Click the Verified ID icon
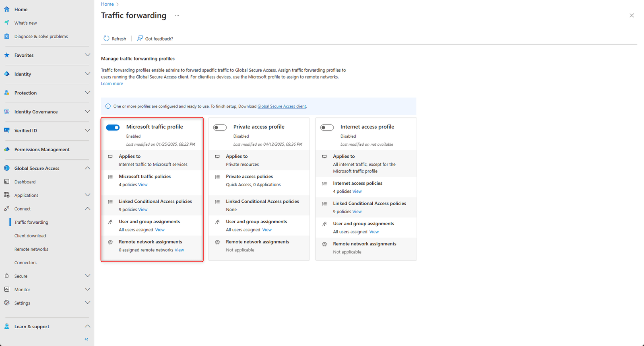 coord(7,130)
